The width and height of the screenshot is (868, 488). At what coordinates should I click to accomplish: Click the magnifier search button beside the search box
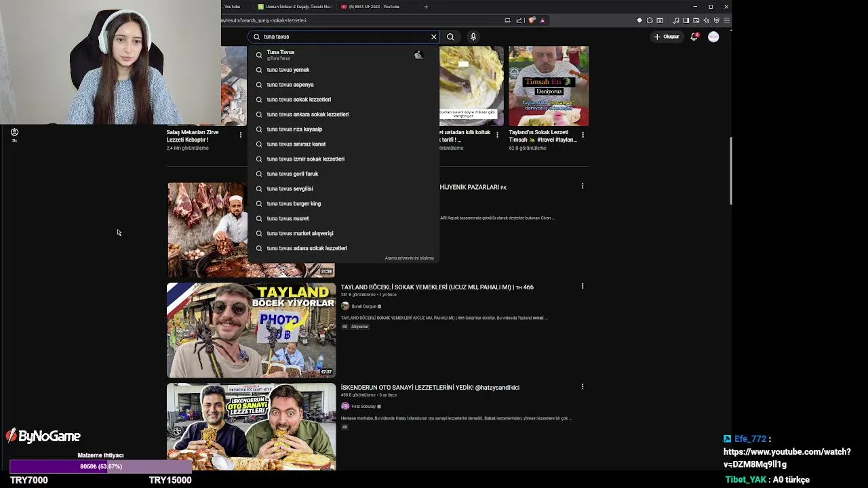tap(450, 37)
